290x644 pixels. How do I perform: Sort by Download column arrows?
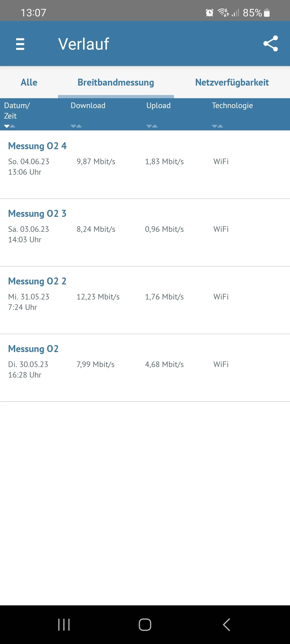(x=76, y=126)
